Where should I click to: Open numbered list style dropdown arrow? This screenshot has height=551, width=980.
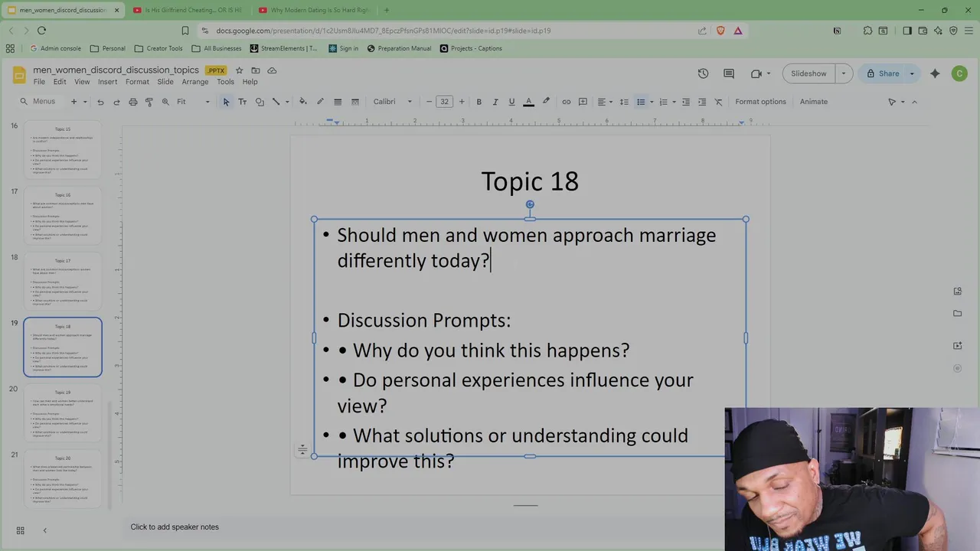tap(674, 102)
